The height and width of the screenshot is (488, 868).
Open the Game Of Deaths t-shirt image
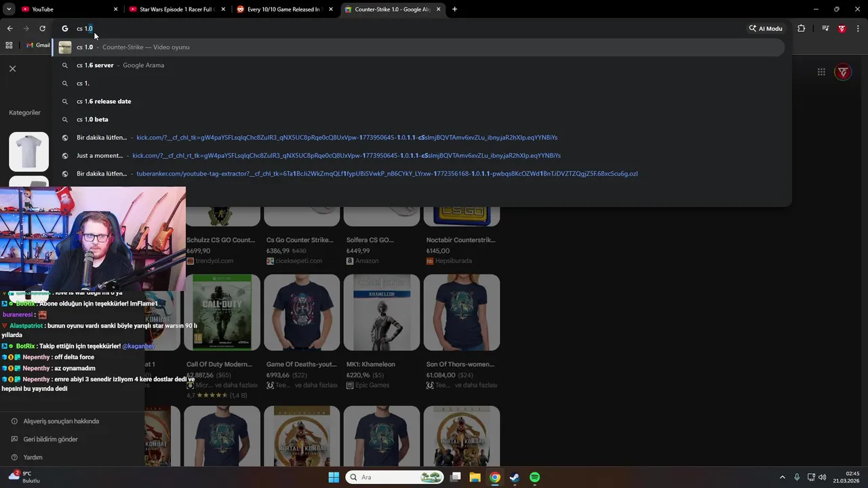(x=302, y=312)
